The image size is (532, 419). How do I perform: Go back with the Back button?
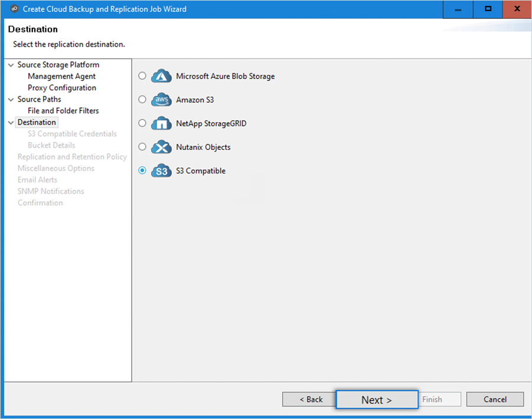(309, 400)
